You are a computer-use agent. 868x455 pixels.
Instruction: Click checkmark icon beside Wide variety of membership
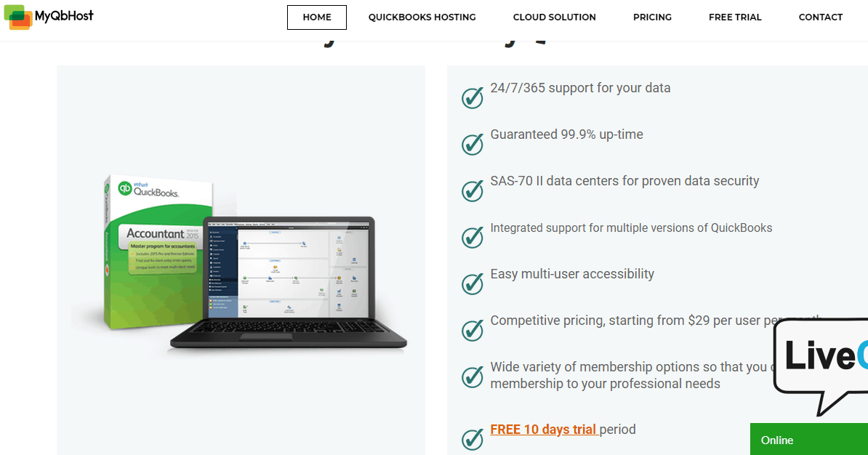tap(473, 377)
